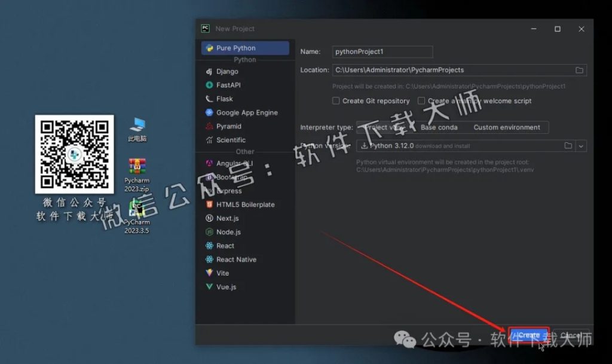The image size is (612, 364).
Task: Open the Scientific project type icon
Action: click(208, 140)
